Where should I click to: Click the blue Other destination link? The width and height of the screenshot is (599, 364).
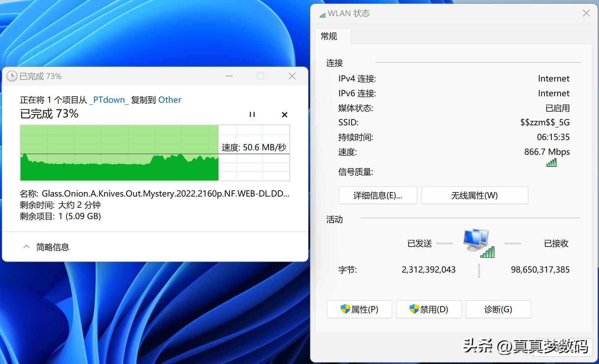tap(170, 100)
